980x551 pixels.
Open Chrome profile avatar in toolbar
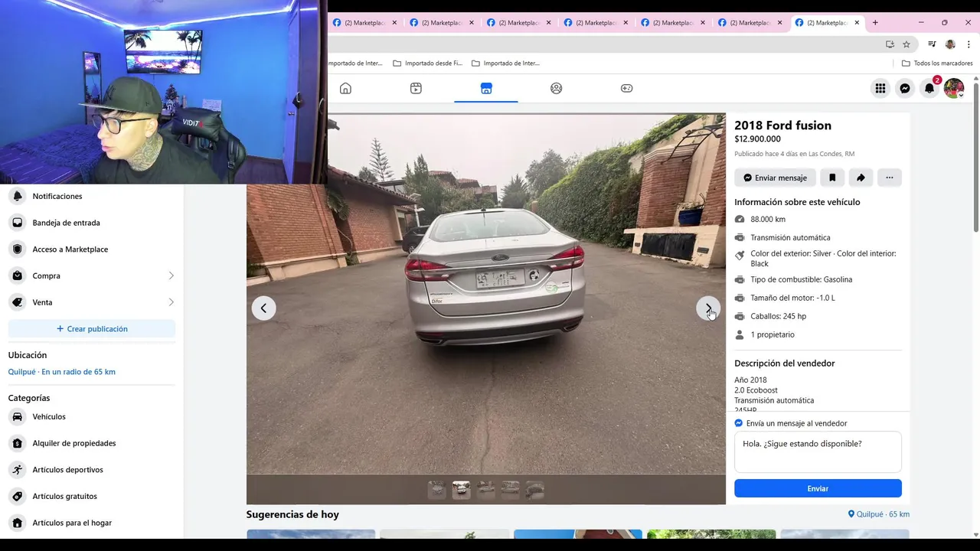pos(950,44)
